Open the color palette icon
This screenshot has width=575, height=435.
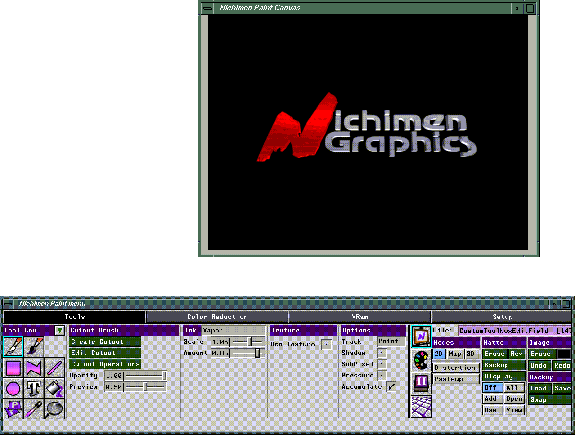pos(421,360)
